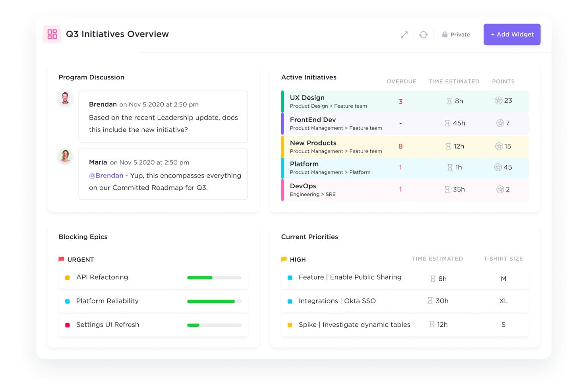Click blue status square for Okta SSO
The width and height of the screenshot is (588, 392).
point(290,301)
